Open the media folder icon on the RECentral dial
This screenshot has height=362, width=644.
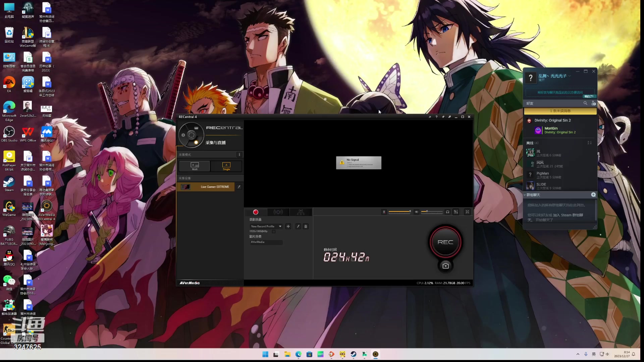coord(196,128)
